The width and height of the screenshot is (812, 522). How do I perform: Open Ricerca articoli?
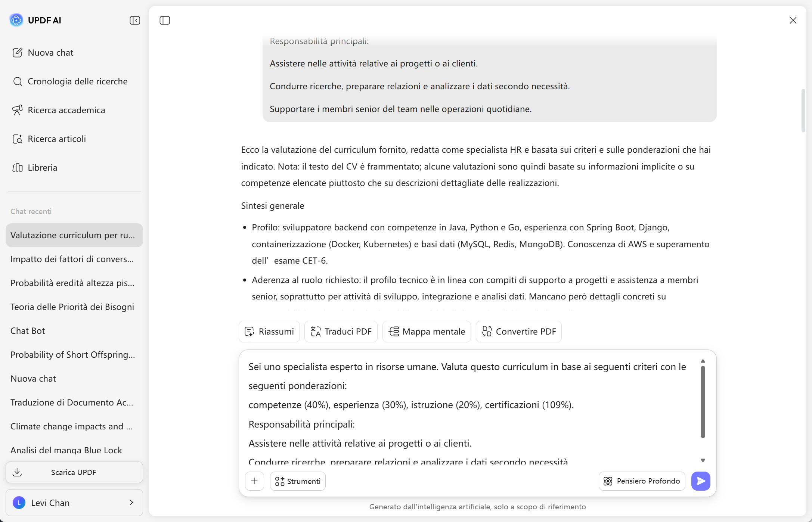[x=57, y=139]
